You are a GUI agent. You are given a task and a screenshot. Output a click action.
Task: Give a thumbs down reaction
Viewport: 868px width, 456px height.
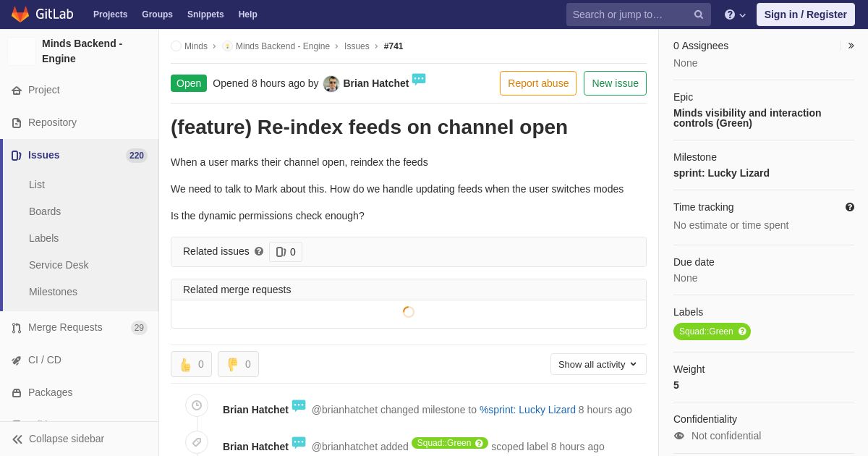click(238, 364)
